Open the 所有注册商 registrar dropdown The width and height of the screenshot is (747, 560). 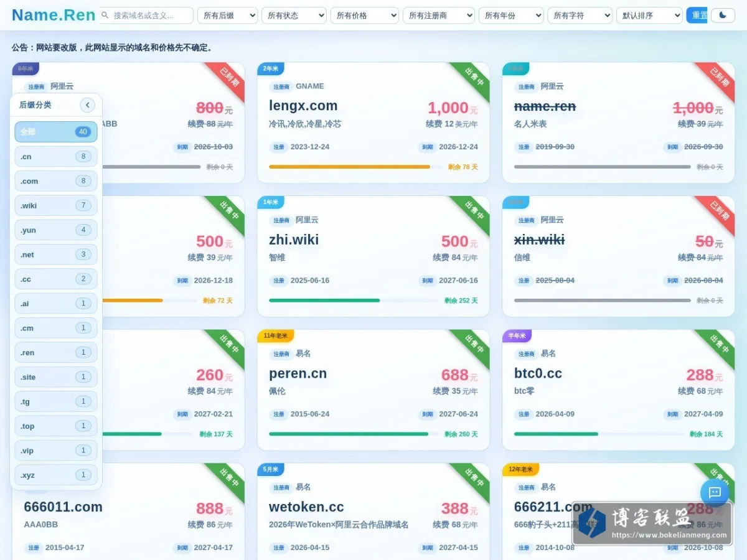439,16
